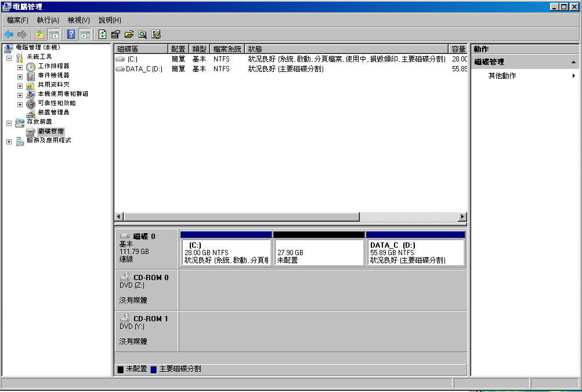Toggle the Show/Hide Action Pane button
This screenshot has height=392, width=582.
[x=85, y=34]
